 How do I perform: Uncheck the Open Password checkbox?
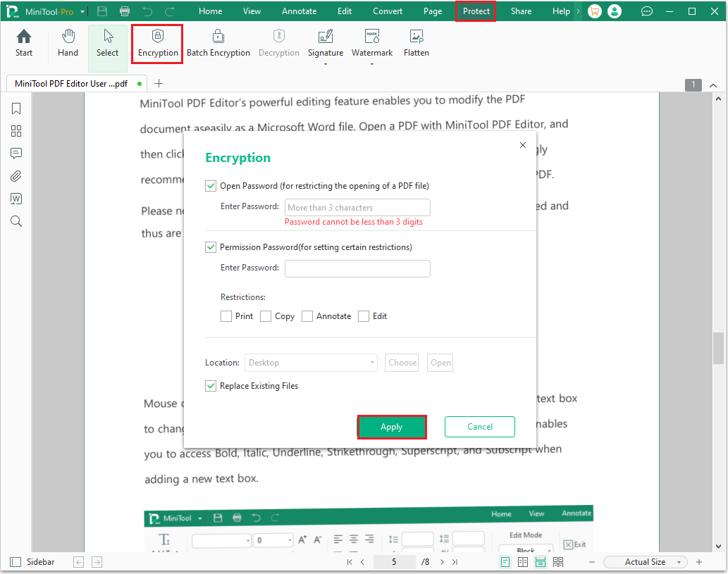click(211, 186)
